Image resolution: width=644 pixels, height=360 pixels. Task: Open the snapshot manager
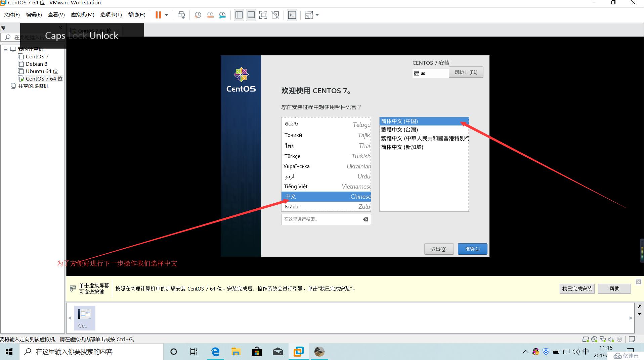(x=222, y=15)
